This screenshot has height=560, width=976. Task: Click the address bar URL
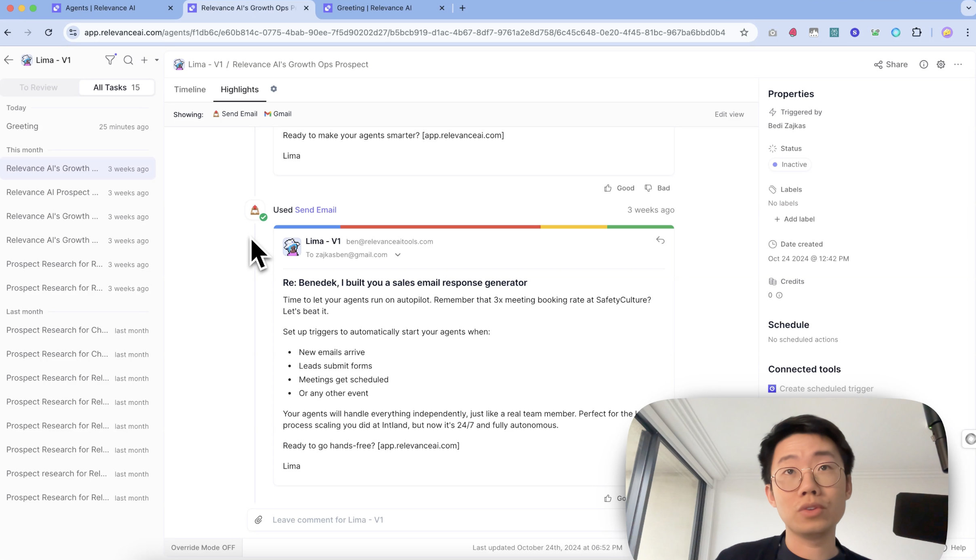click(x=404, y=32)
